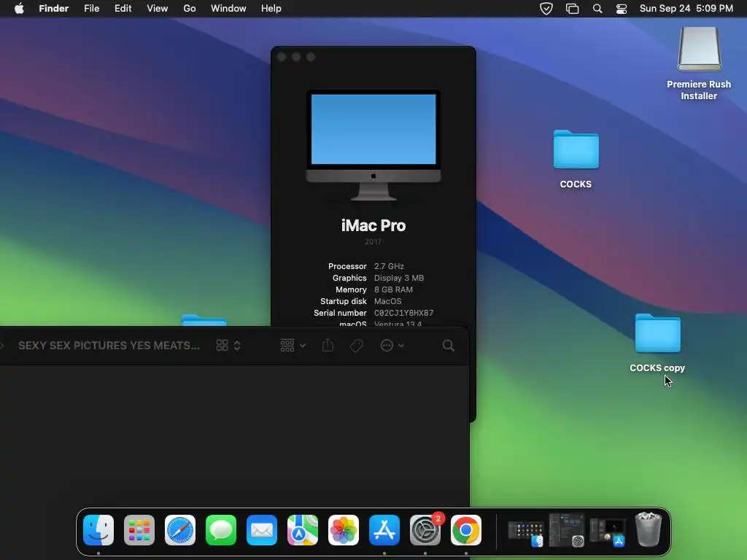The height and width of the screenshot is (560, 747).
Task: Toggle icon view switcher in Finder toolbar
Action: point(228,345)
